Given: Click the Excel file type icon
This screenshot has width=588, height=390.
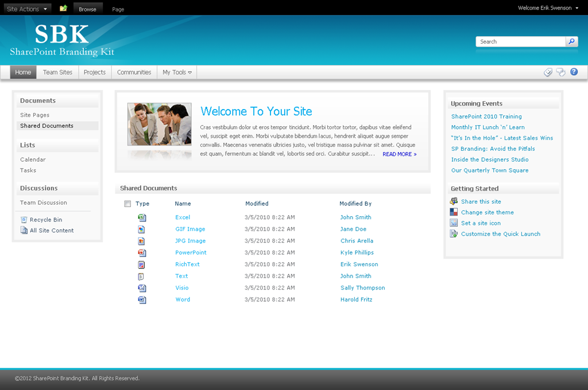Looking at the screenshot, I should pos(142,218).
